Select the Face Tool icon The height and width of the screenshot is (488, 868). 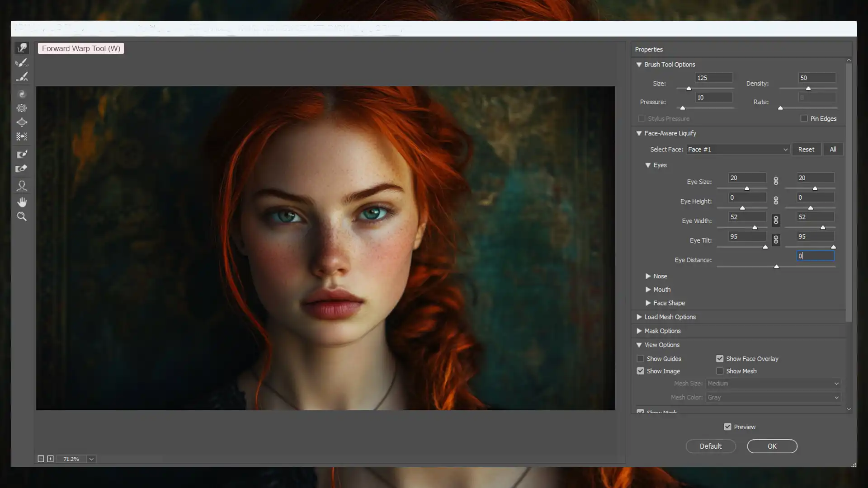coord(21,186)
